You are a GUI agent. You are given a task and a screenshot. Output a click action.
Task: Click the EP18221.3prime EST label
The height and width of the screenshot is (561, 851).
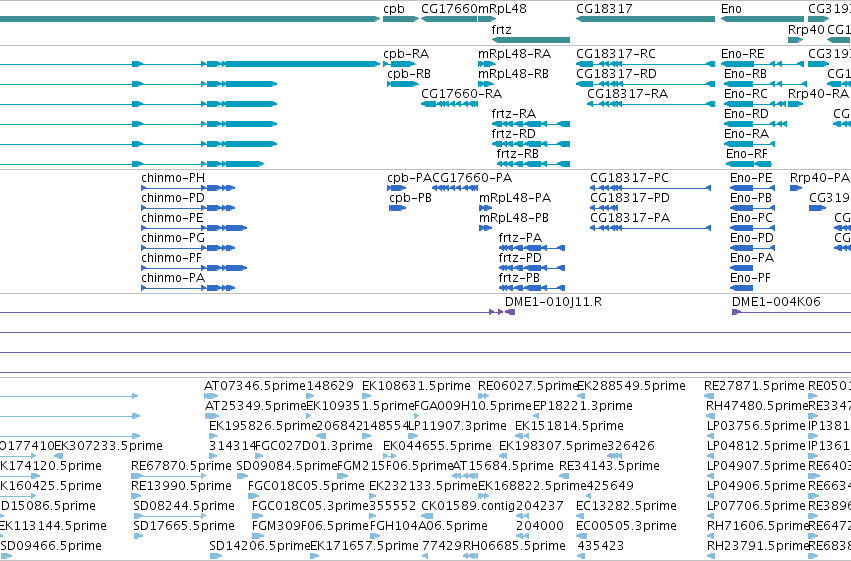pos(583,406)
